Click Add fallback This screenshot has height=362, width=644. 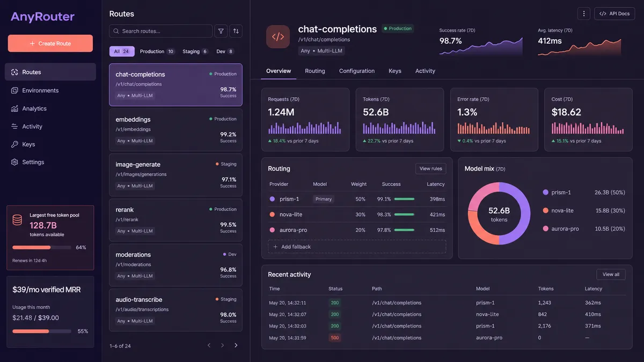[x=357, y=247]
